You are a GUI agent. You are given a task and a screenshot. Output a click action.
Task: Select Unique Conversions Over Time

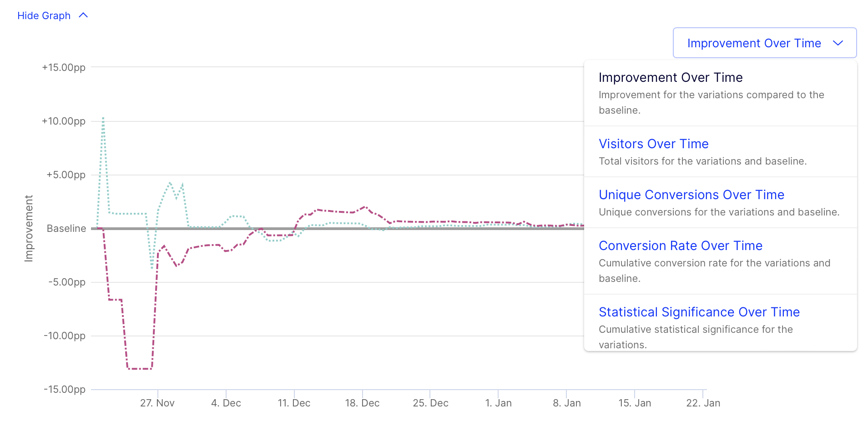point(691,195)
